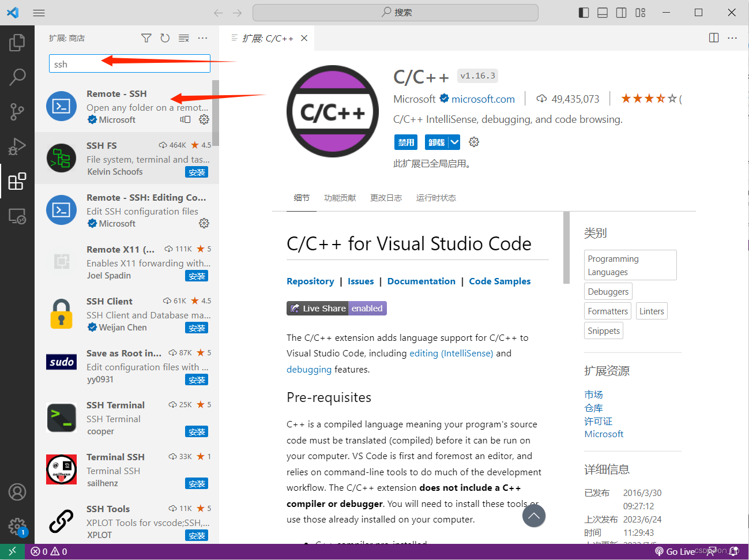Select the 扩展: C/C++ editor tab
Screen dimensions: 749x560
[x=268, y=38]
